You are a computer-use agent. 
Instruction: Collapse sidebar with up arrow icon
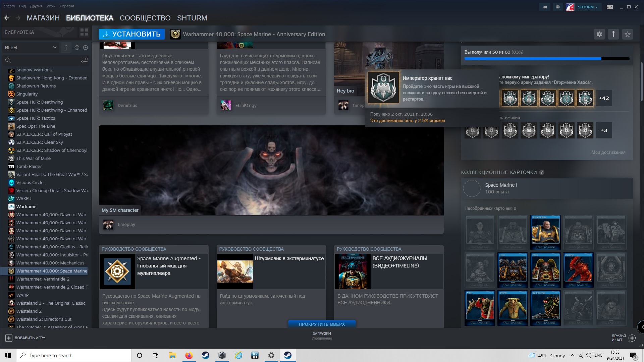[66, 48]
